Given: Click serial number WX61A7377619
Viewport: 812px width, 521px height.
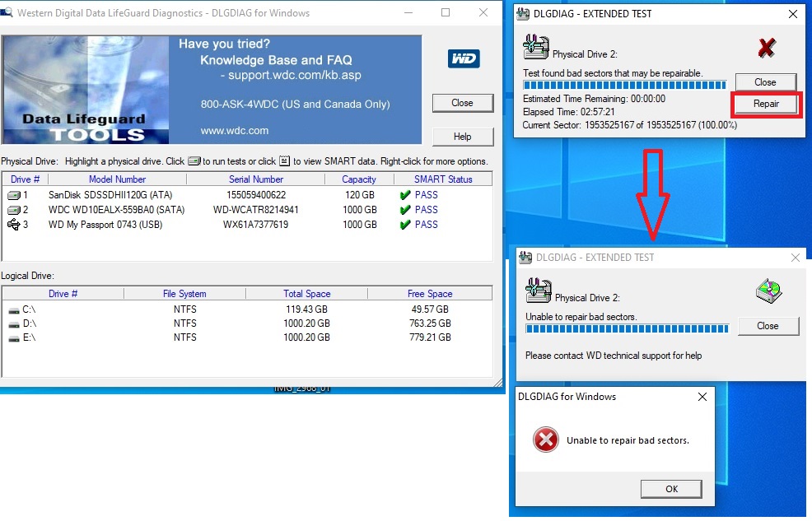Looking at the screenshot, I should [256, 225].
